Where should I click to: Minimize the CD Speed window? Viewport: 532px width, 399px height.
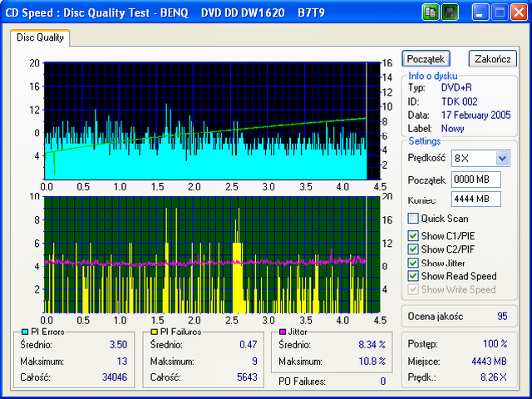click(x=480, y=13)
